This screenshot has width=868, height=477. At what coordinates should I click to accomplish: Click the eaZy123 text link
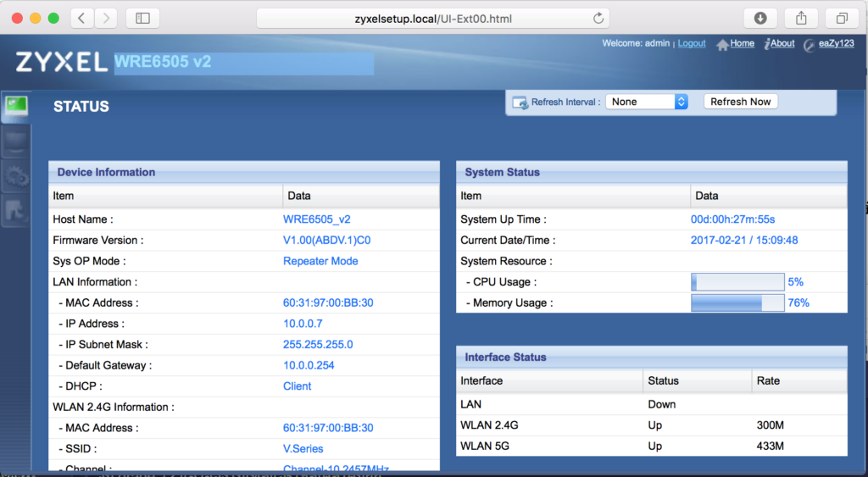[x=836, y=44]
